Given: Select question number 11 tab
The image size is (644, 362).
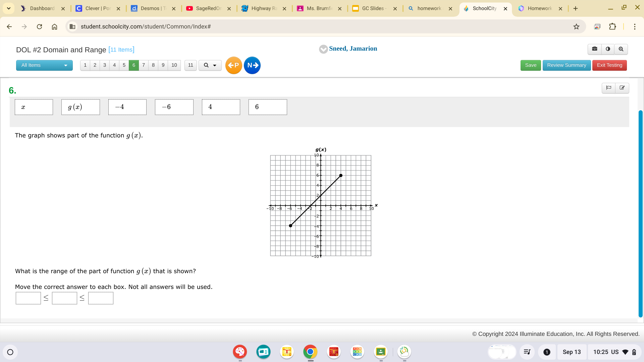Looking at the screenshot, I should [x=190, y=65].
